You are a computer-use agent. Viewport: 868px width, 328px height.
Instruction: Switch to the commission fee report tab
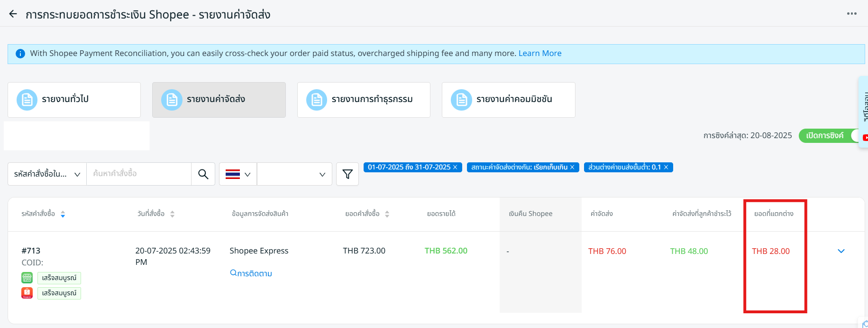[x=508, y=100]
